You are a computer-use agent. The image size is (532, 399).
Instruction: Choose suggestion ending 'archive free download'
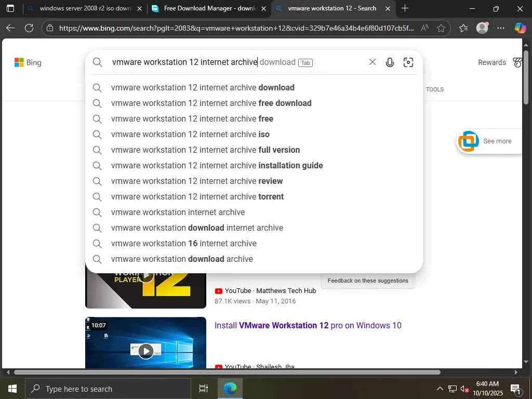(x=254, y=103)
